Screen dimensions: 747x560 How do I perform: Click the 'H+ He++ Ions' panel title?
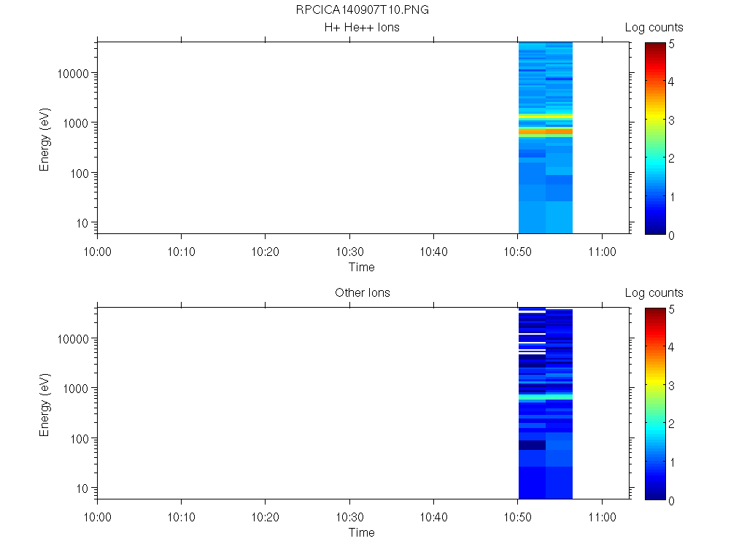pos(362,27)
